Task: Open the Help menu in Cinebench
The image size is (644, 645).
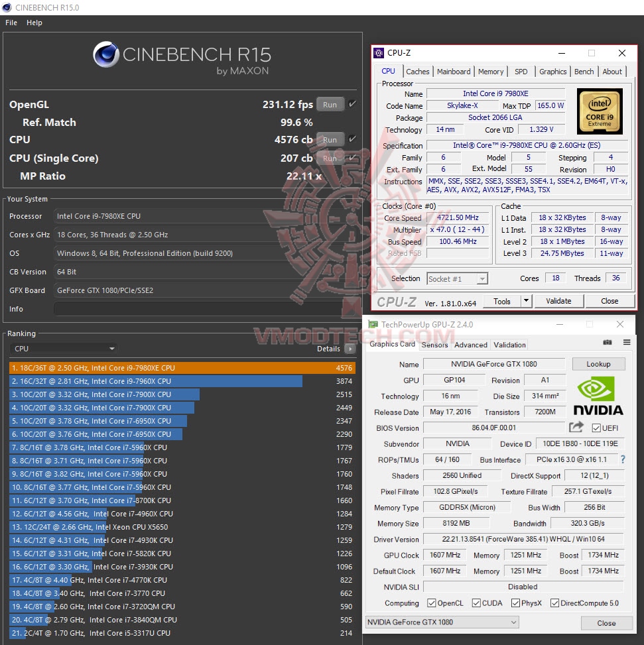Action: (x=34, y=23)
